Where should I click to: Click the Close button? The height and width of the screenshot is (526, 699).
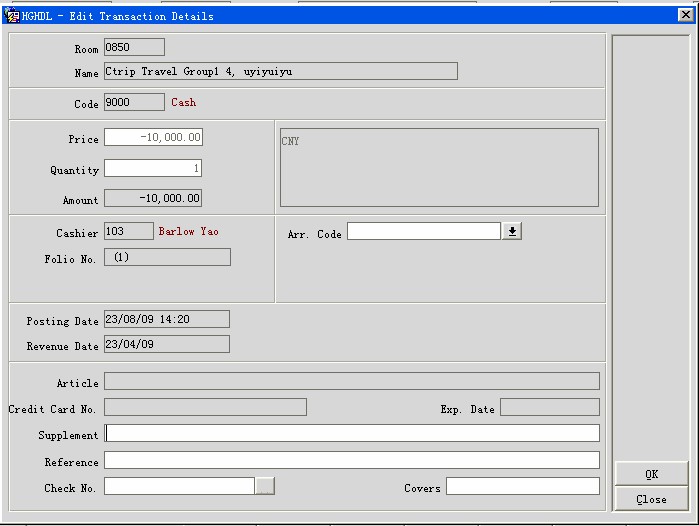coord(651,499)
